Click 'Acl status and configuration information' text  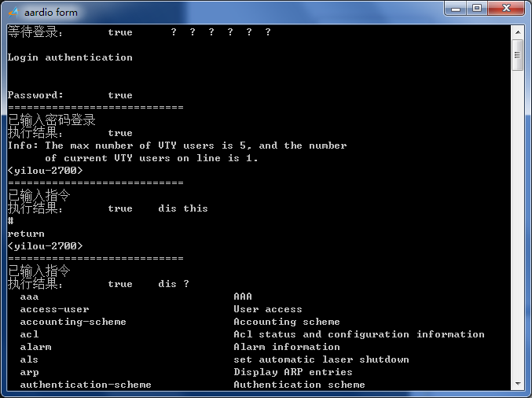point(359,334)
